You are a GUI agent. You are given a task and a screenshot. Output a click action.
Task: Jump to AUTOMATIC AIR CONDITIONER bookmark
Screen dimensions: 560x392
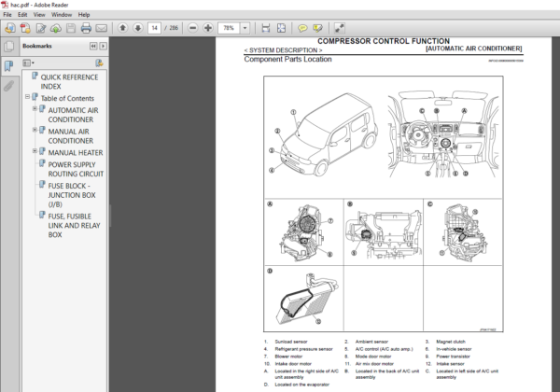pyautogui.click(x=73, y=115)
